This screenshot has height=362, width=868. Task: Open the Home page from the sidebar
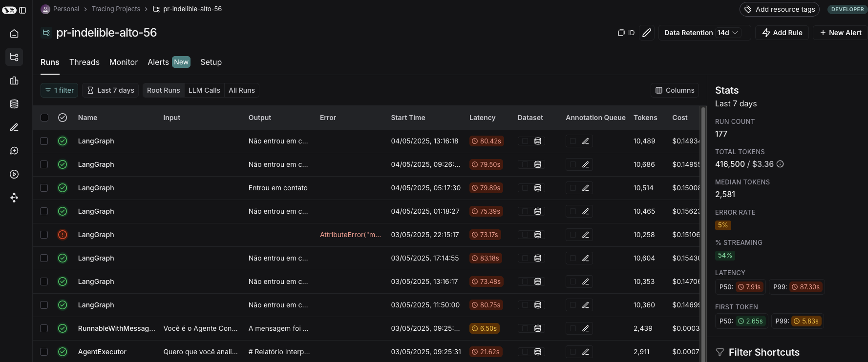(14, 34)
